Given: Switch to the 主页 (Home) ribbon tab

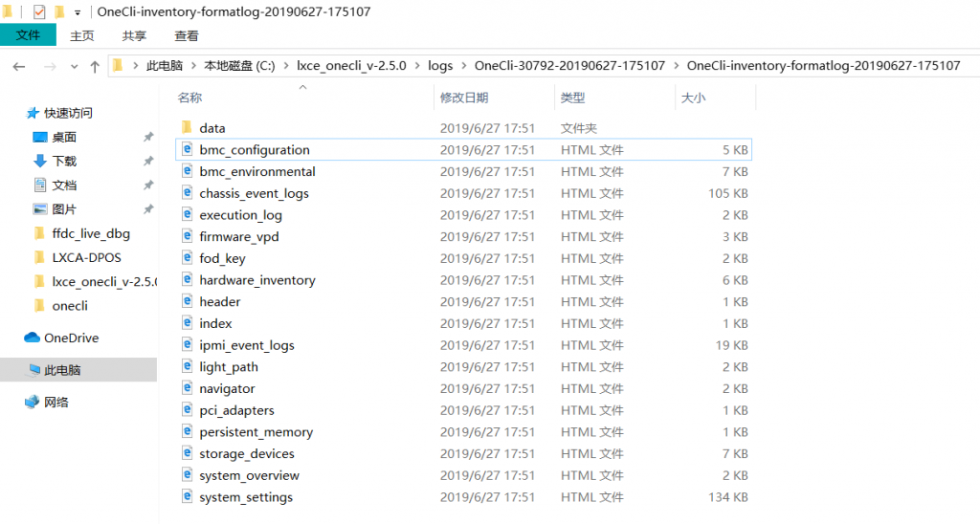Looking at the screenshot, I should click(82, 35).
